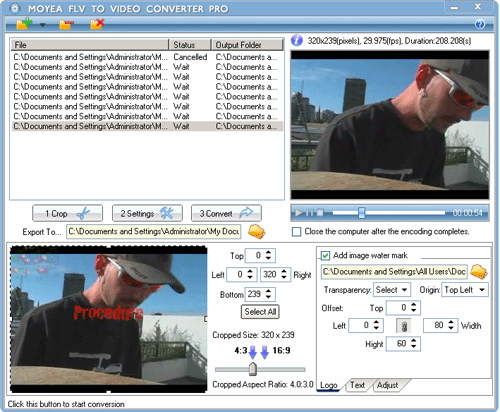Pause the preview video
This screenshot has height=412, width=500.
310,213
